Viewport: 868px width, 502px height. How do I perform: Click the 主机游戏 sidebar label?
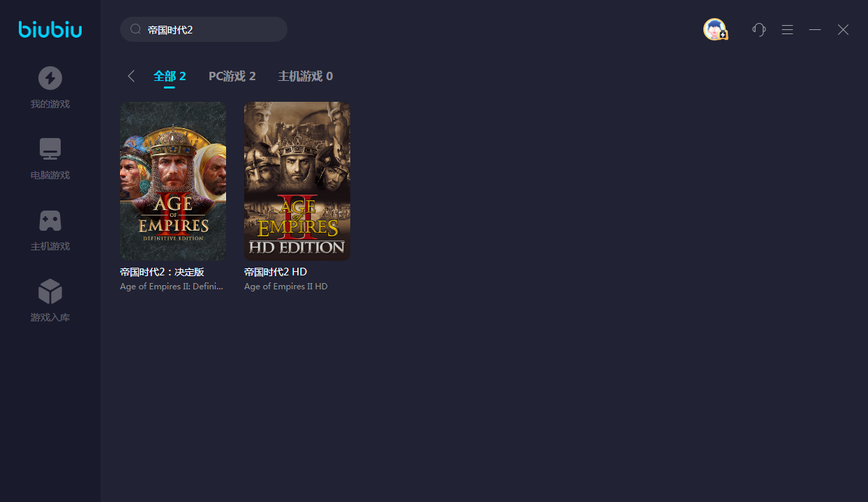tap(50, 247)
